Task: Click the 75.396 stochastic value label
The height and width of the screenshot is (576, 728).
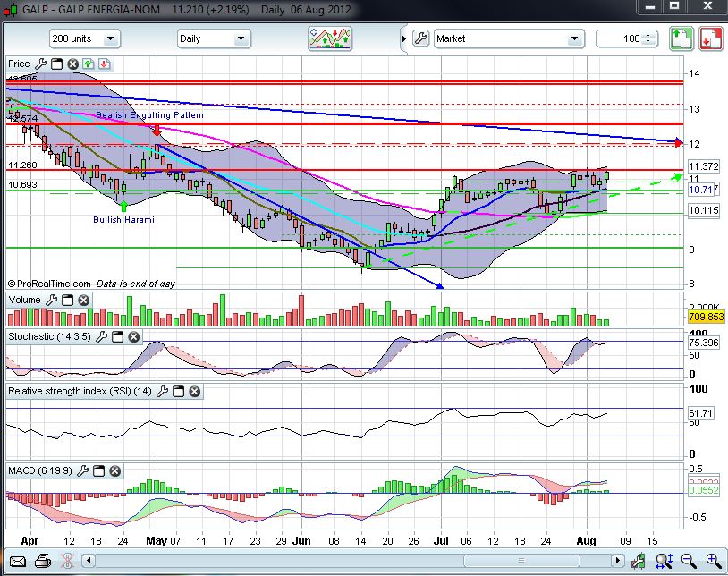Action: 703,343
